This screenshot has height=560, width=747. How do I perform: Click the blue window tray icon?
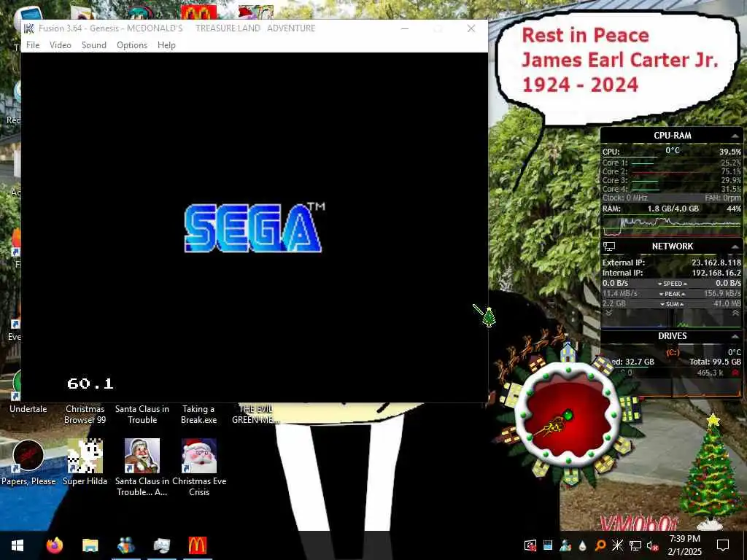tap(548, 545)
